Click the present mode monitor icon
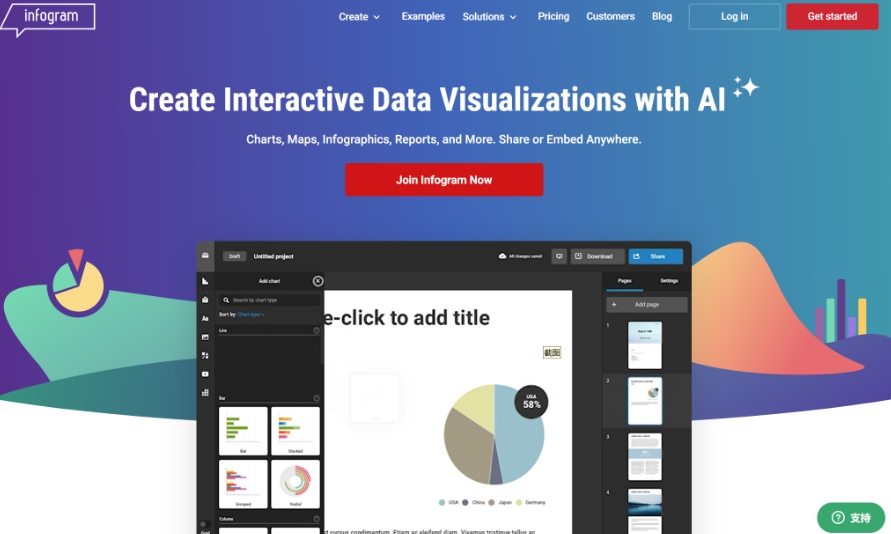 (559, 256)
